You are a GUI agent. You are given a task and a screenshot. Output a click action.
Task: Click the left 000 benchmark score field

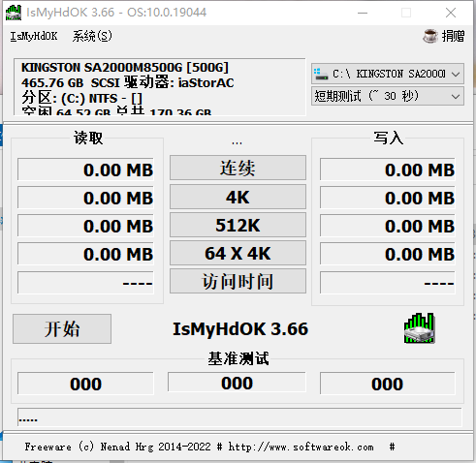85,384
